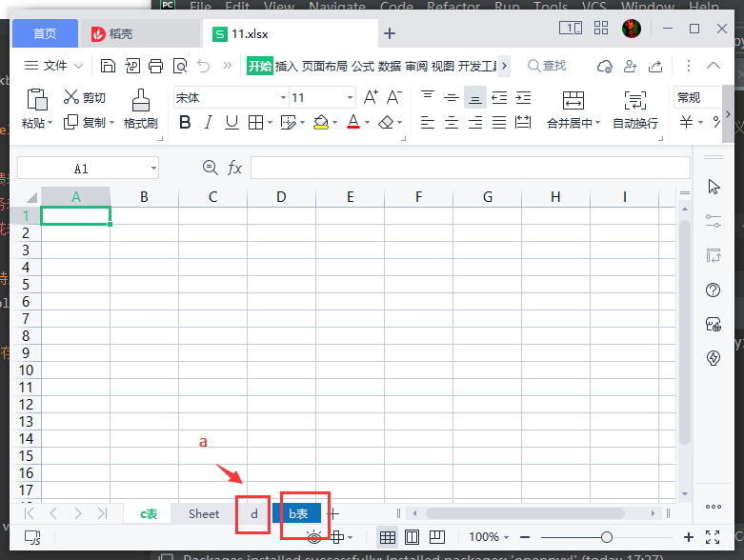Switch to the Sheet sheet tab
Viewport: 744px width, 560px height.
pyautogui.click(x=204, y=513)
